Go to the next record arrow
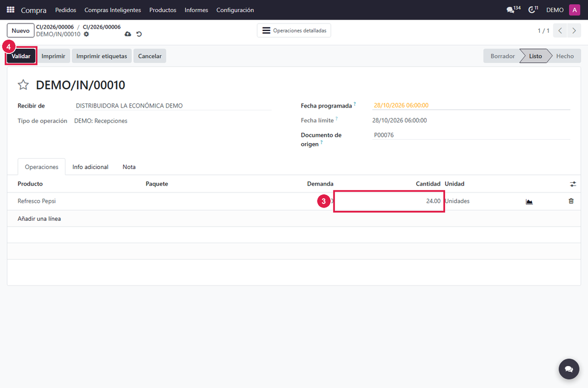The height and width of the screenshot is (388, 588). pos(574,31)
